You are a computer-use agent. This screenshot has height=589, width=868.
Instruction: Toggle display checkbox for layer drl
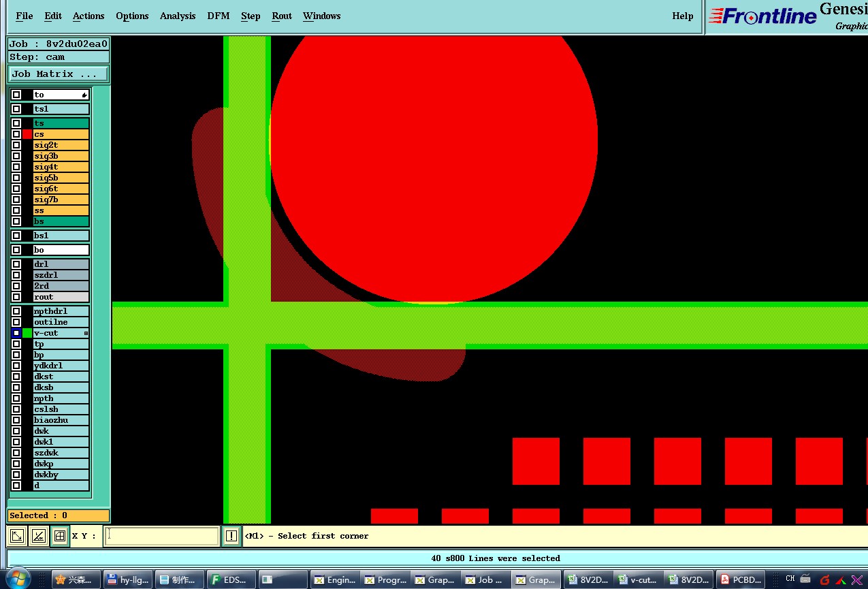coord(16,264)
